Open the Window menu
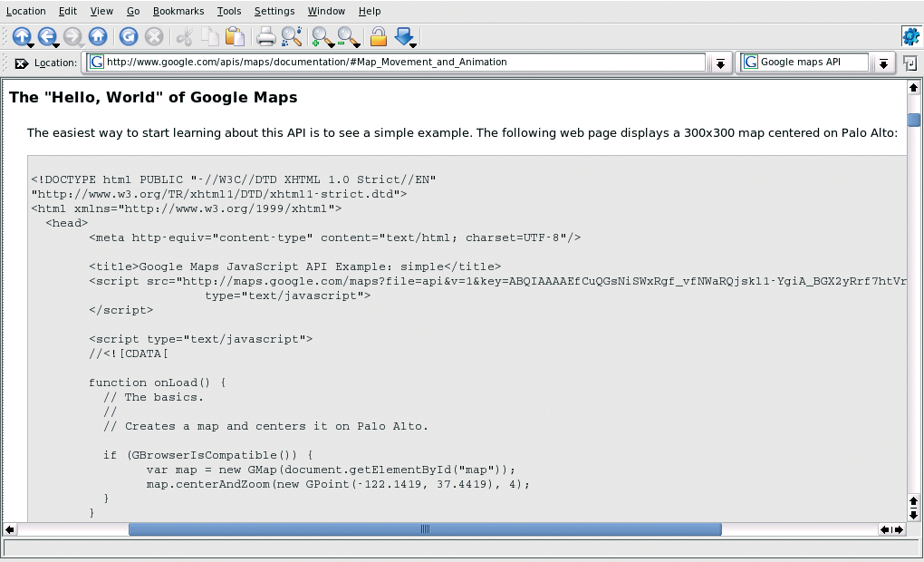The height and width of the screenshot is (562, 924). [x=326, y=11]
